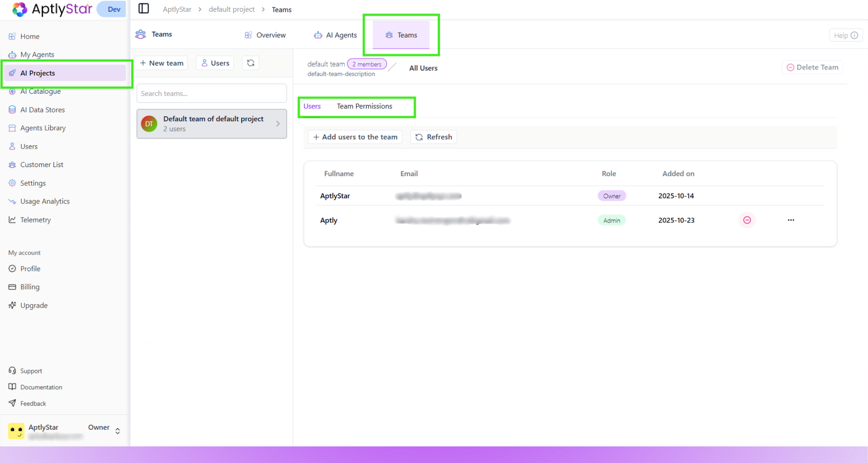The width and height of the screenshot is (868, 463).
Task: Select the Users sub-tab
Action: click(x=312, y=106)
